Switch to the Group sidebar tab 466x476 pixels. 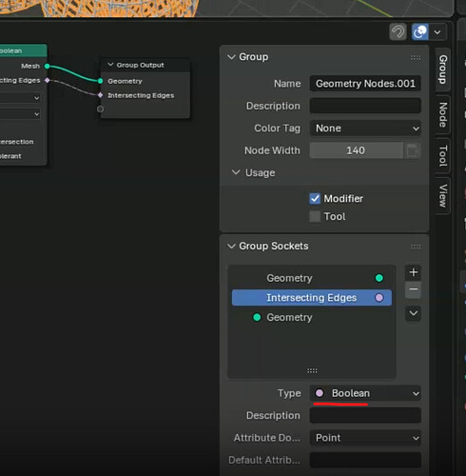pos(443,69)
